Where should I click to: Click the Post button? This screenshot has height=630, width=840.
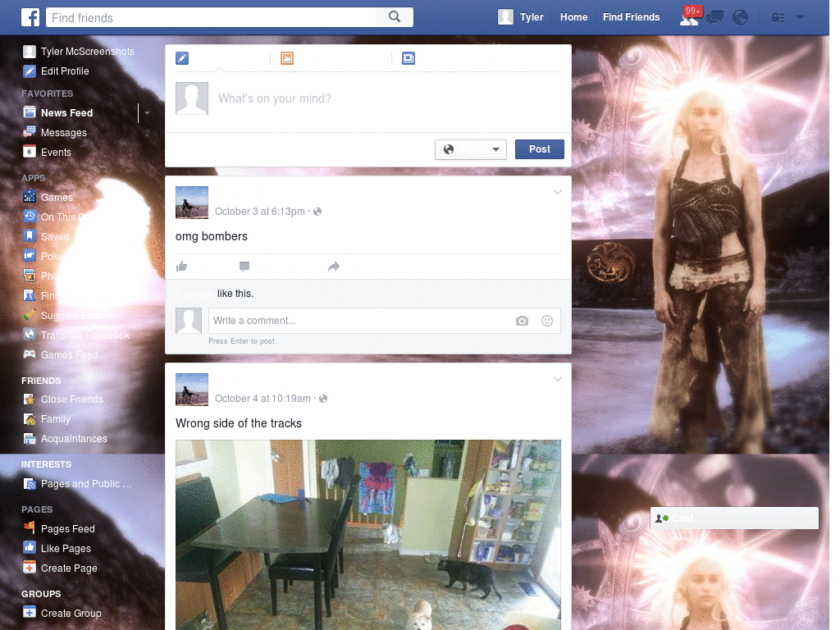540,149
